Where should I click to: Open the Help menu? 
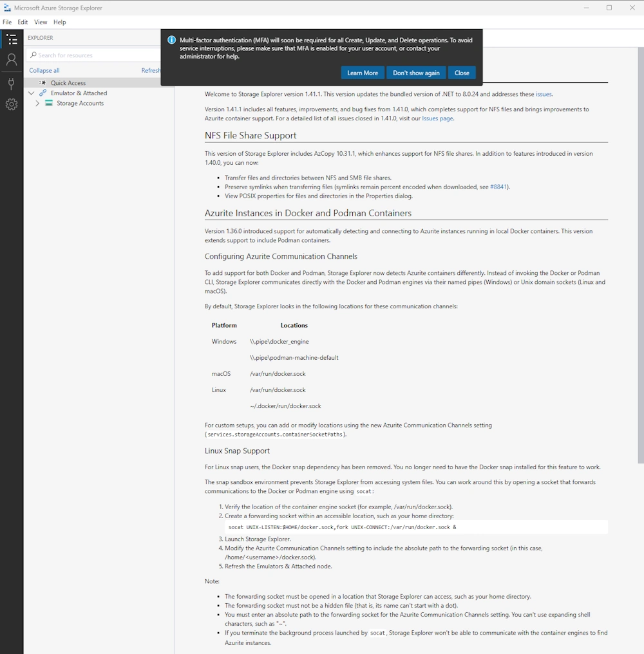(59, 22)
